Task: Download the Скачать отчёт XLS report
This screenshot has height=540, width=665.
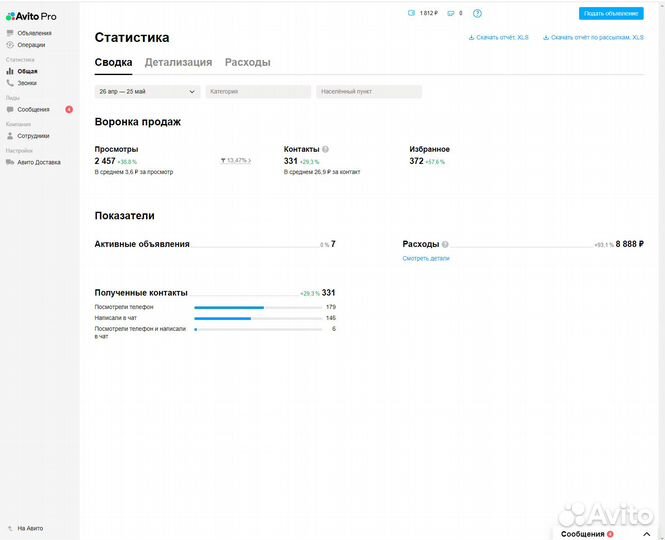Action: click(498, 37)
